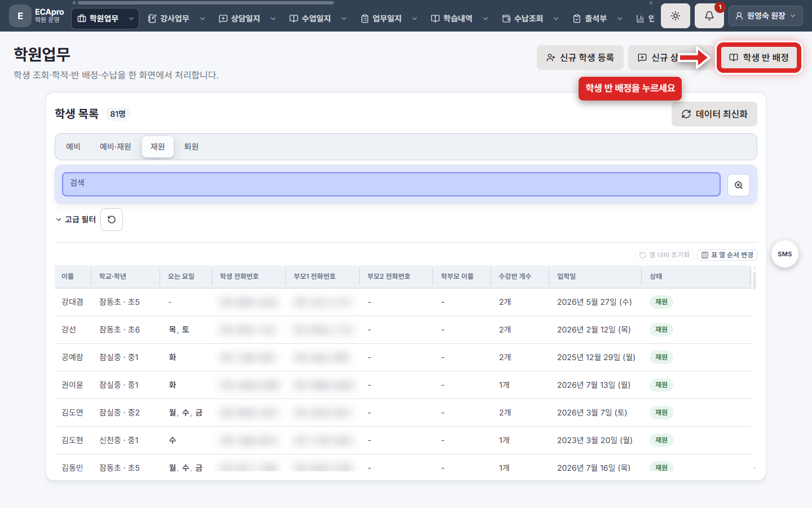Expand the 고급 필터 section
The height and width of the screenshot is (508, 812).
click(76, 220)
